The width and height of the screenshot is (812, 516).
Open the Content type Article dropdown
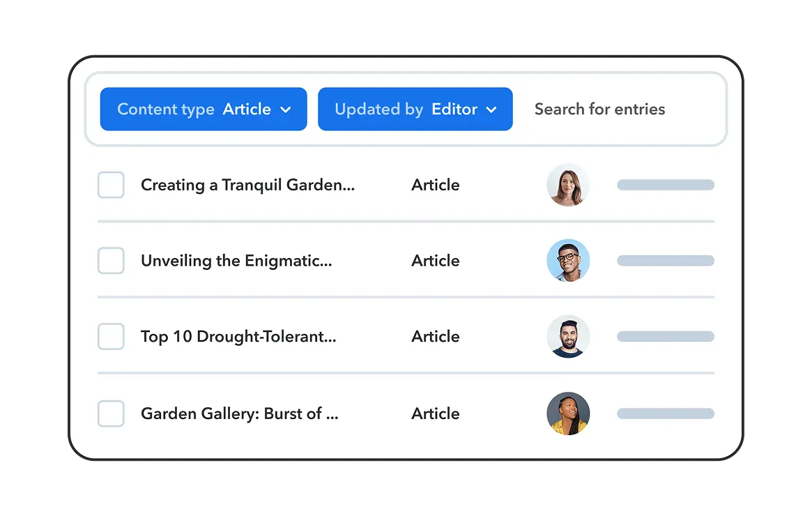click(x=203, y=109)
